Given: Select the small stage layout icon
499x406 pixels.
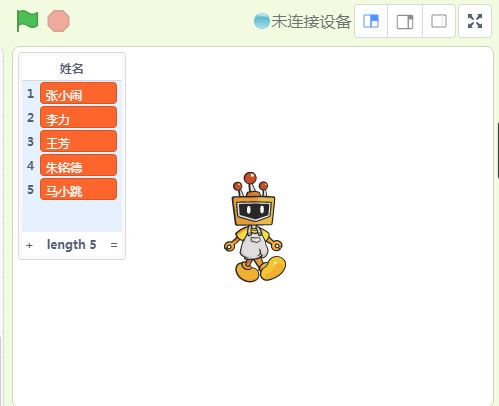Looking at the screenshot, I should (x=371, y=21).
